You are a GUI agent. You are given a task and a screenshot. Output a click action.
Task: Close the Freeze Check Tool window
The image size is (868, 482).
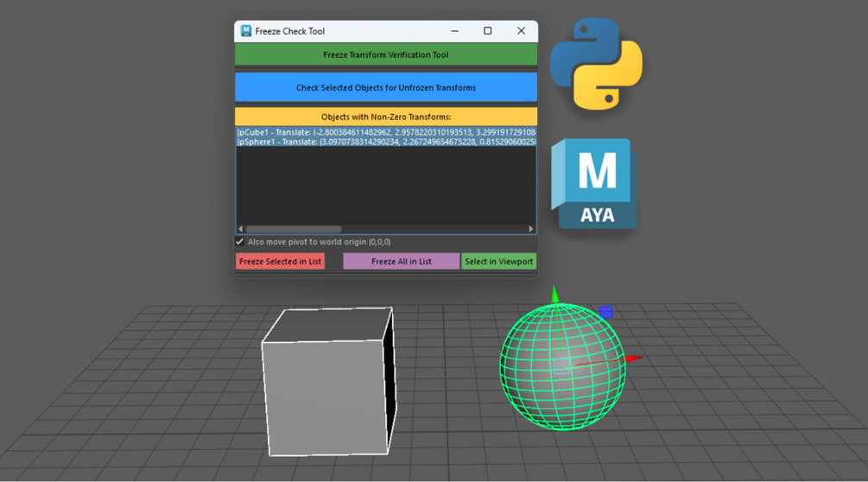[521, 31]
